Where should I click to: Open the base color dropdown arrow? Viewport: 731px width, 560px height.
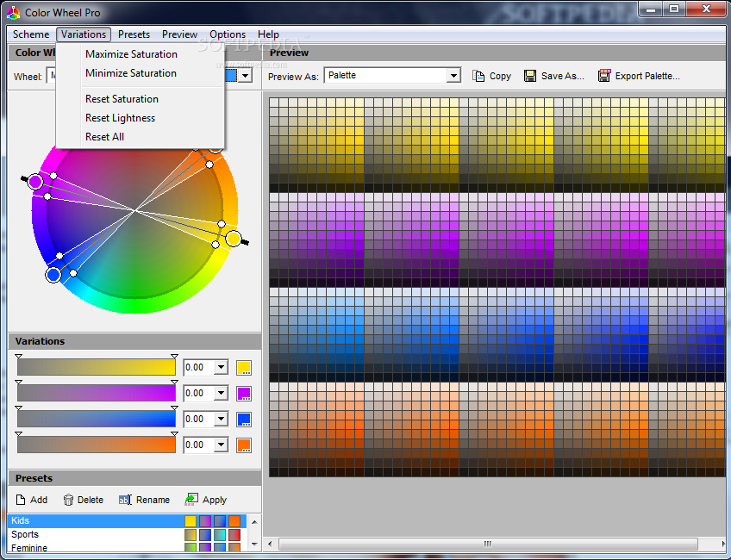(245, 75)
